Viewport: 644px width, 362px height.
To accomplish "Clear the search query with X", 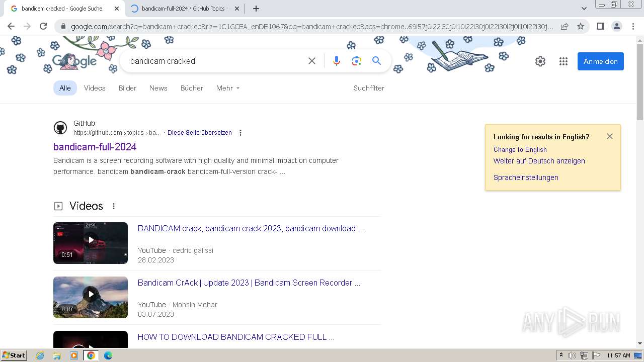I will click(312, 61).
